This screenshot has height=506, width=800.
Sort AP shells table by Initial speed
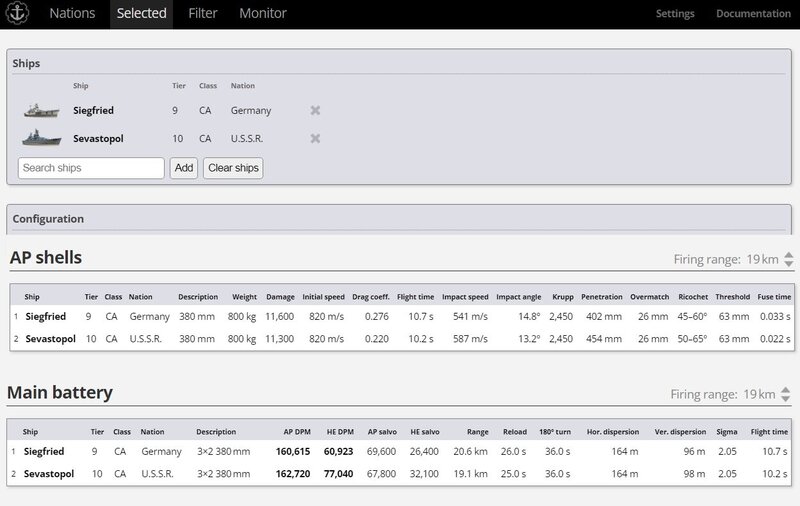coord(323,297)
